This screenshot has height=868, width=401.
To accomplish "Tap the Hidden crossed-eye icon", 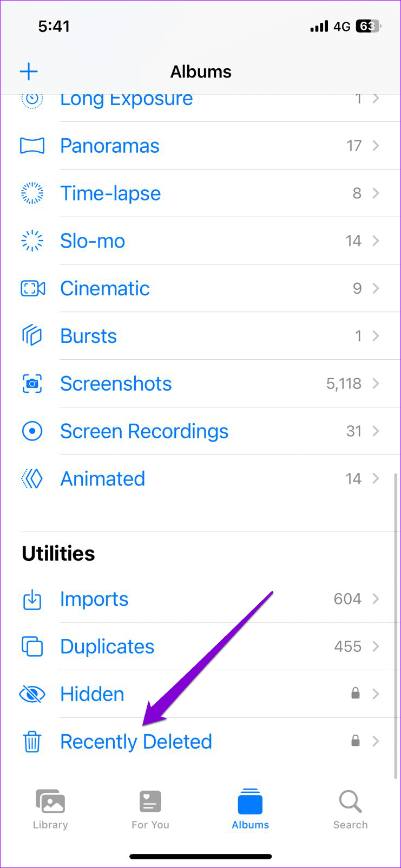I will coord(32,694).
